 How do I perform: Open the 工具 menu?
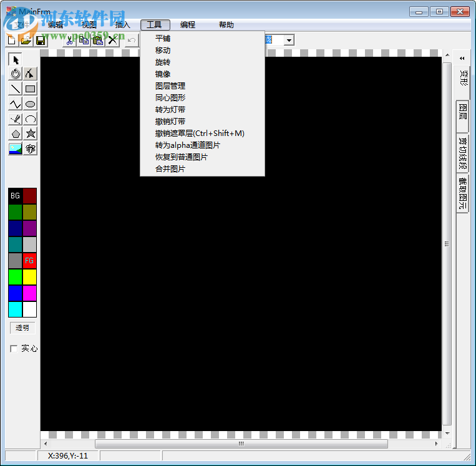[x=155, y=24]
